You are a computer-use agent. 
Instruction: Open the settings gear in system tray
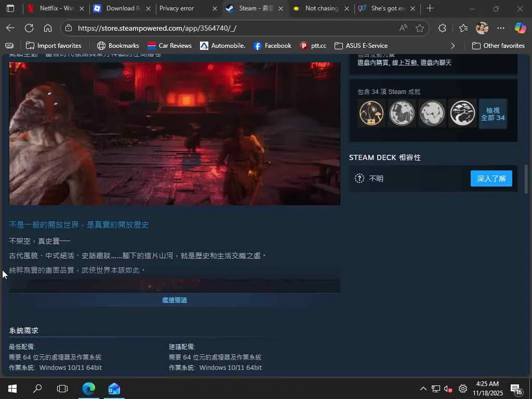point(463,389)
